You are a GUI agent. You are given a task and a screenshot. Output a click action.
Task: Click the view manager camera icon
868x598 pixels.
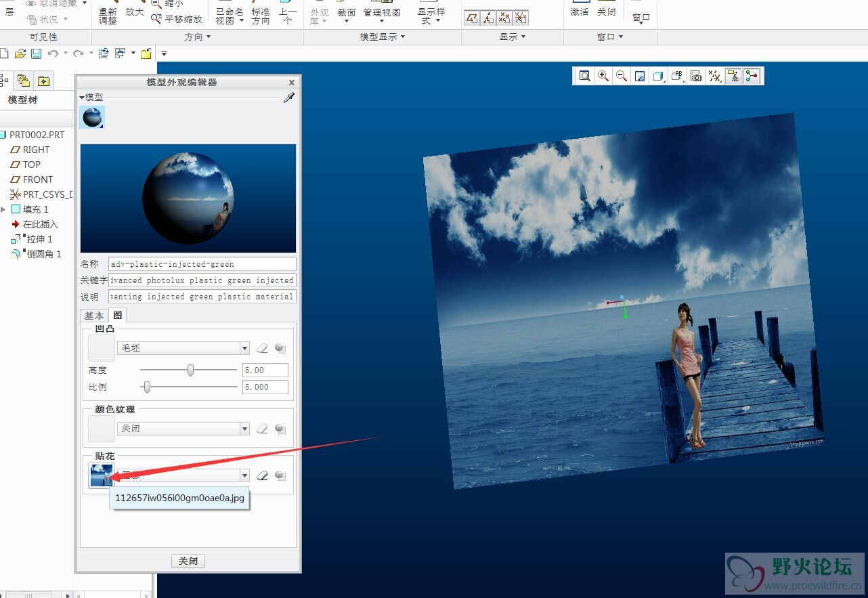point(695,76)
